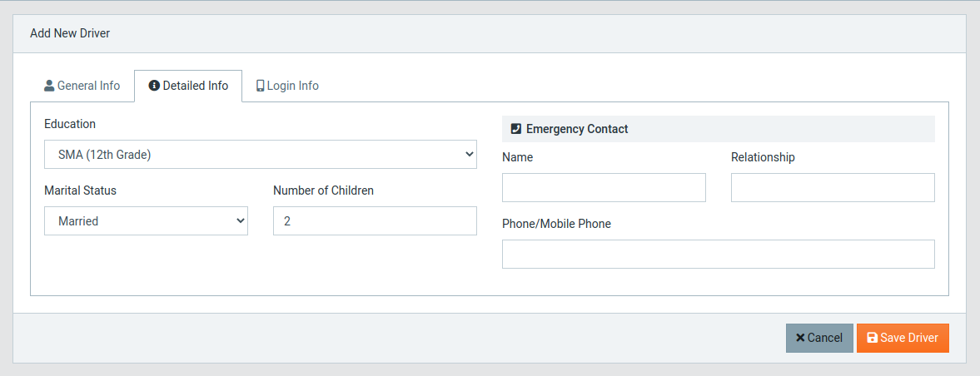980x376 pixels.
Task: Switch to the Login Info tab
Action: click(x=287, y=87)
